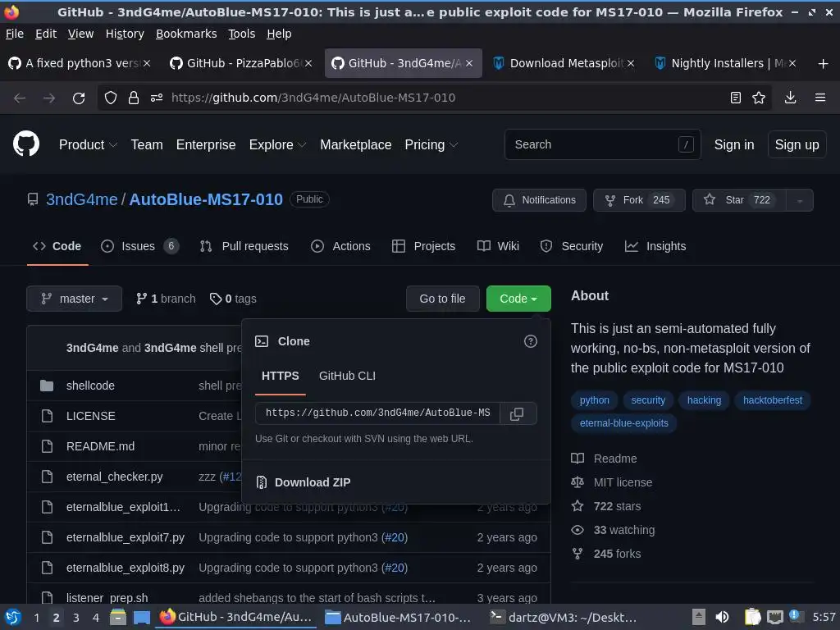The width and height of the screenshot is (840, 630).
Task: Click the GitHub search field
Action: [602, 144]
